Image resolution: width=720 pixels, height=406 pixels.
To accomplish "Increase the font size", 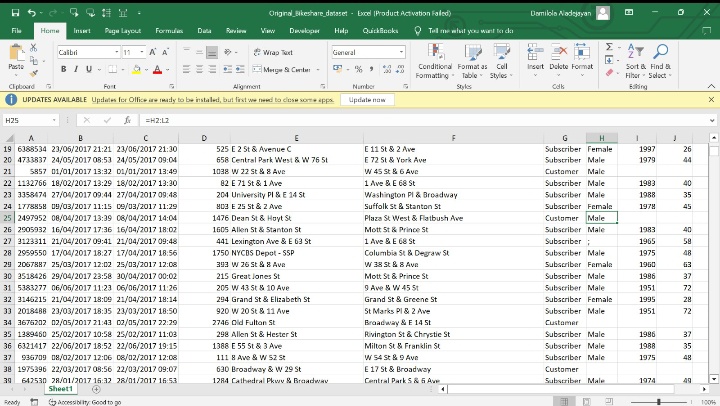I will [153, 52].
